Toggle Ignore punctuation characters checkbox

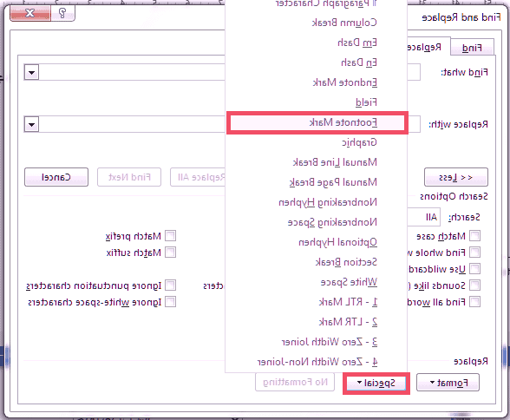pos(170,285)
